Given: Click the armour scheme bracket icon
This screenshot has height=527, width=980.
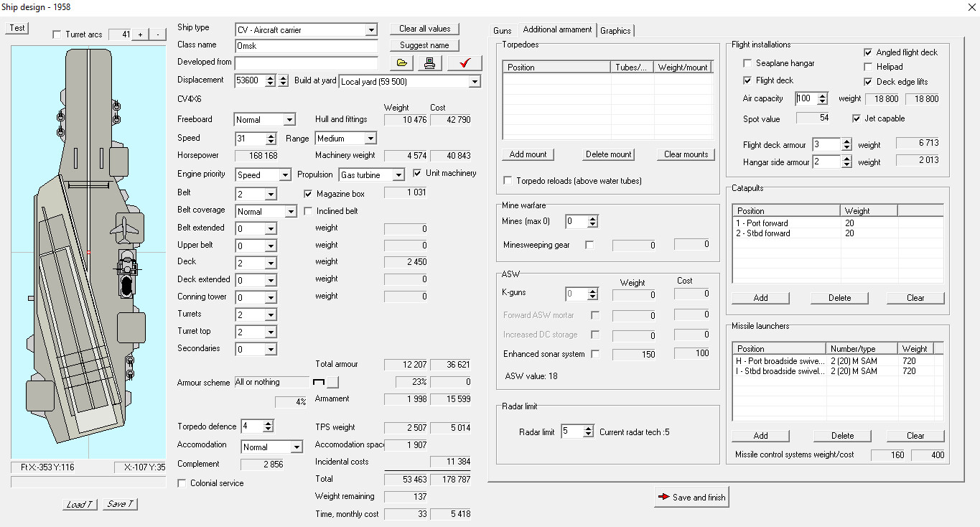Looking at the screenshot, I should 318,383.
